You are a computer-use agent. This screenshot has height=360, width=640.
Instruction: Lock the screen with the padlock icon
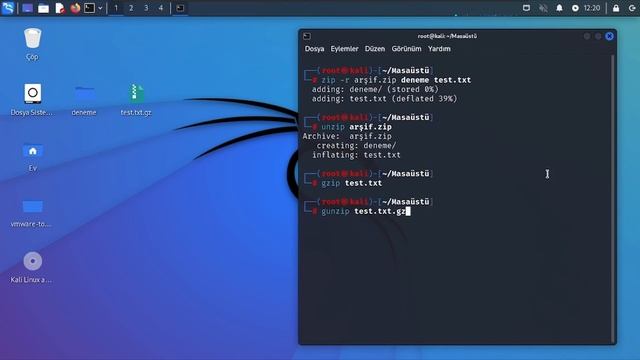(x=616, y=8)
